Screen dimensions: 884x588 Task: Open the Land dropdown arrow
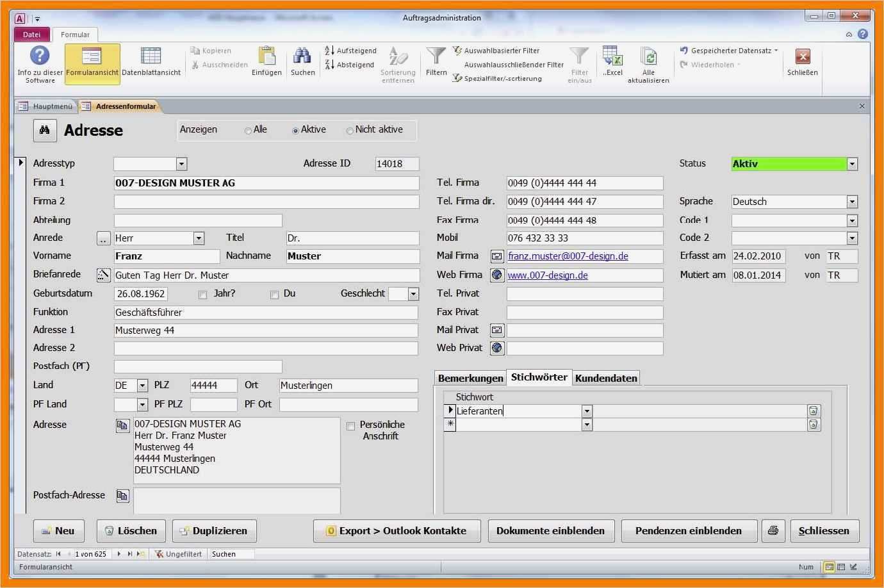[x=142, y=386]
